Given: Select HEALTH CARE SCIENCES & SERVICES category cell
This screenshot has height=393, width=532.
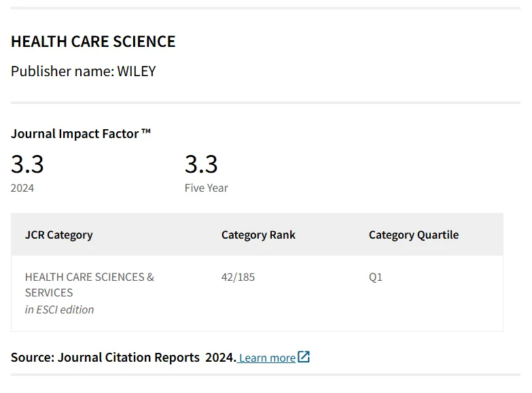Looking at the screenshot, I should tap(90, 285).
